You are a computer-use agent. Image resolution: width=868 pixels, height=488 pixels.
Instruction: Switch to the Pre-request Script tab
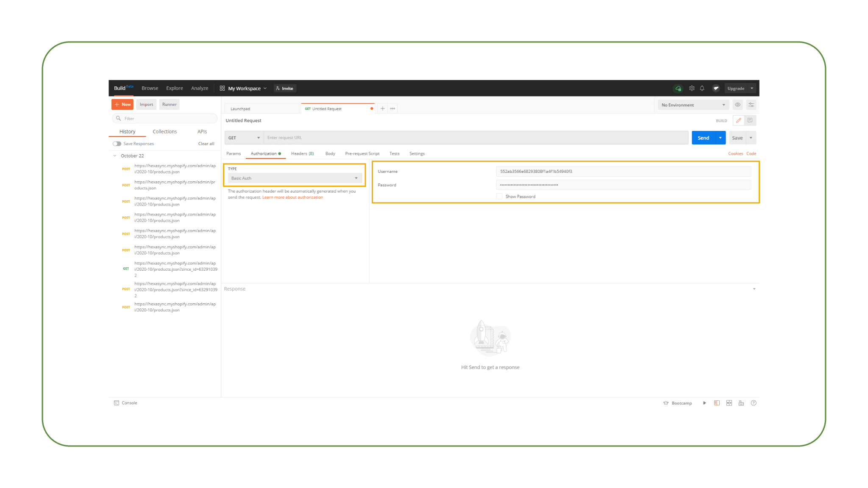pos(362,153)
